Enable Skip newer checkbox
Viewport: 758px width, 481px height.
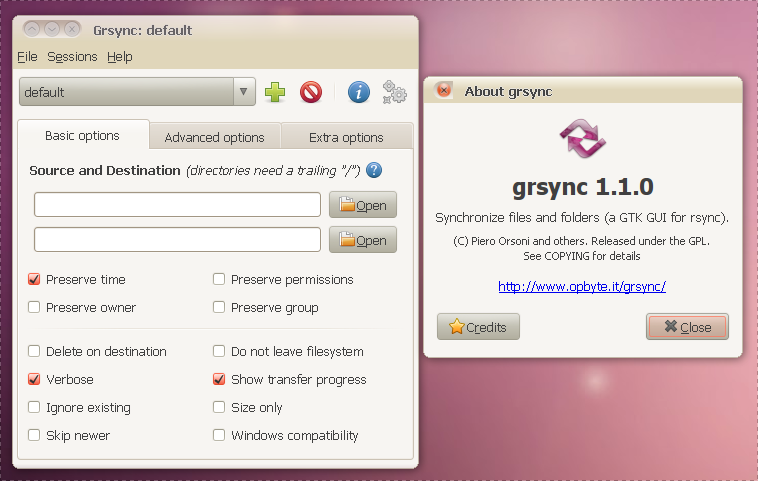[34, 435]
